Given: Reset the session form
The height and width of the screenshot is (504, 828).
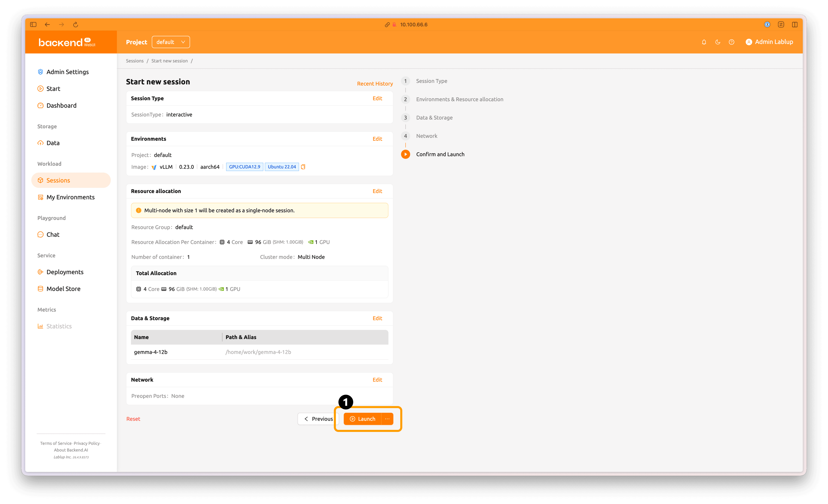Looking at the screenshot, I should (x=133, y=419).
